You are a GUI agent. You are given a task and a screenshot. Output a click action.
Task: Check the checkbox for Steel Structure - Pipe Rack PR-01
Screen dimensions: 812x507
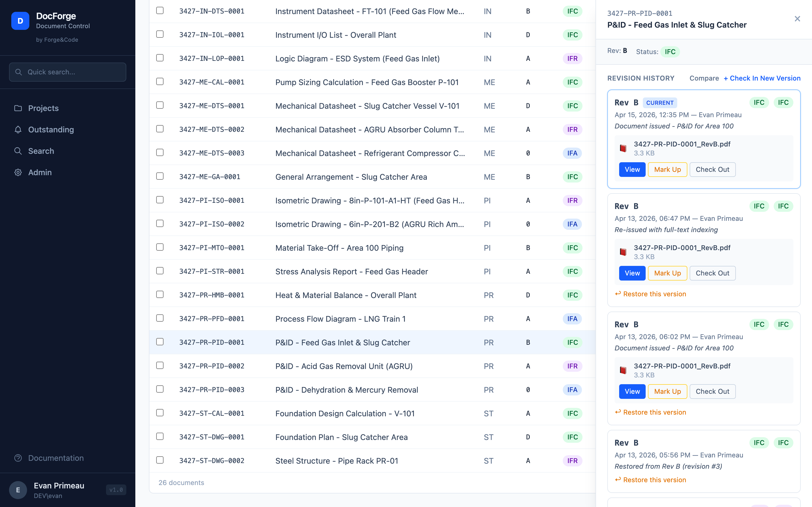[x=160, y=460]
